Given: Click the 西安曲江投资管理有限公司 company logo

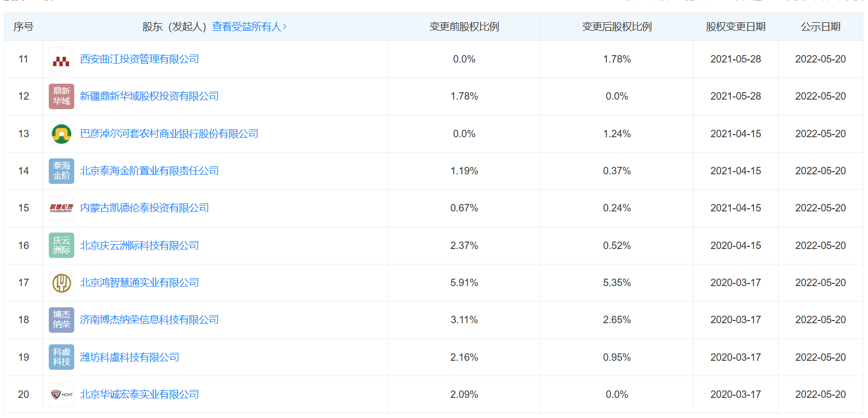Looking at the screenshot, I should click(x=62, y=59).
